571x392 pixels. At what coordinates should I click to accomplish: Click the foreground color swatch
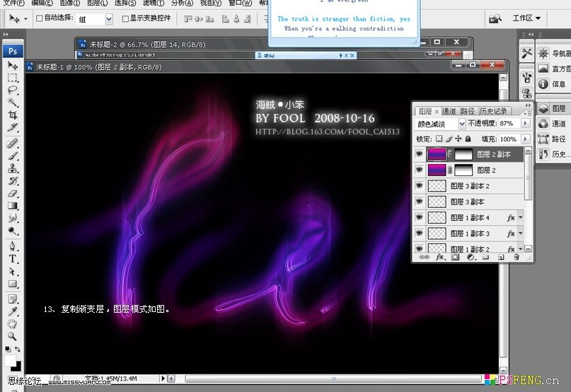(x=10, y=361)
